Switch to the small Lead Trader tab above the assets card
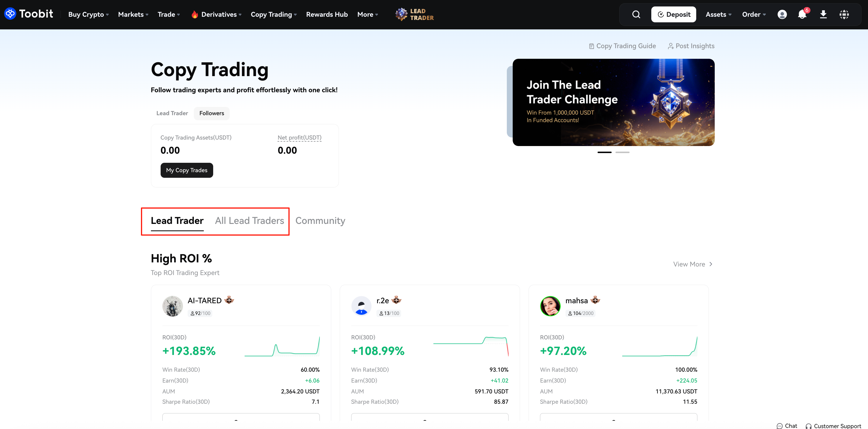This screenshot has height=429, width=868. pos(172,113)
